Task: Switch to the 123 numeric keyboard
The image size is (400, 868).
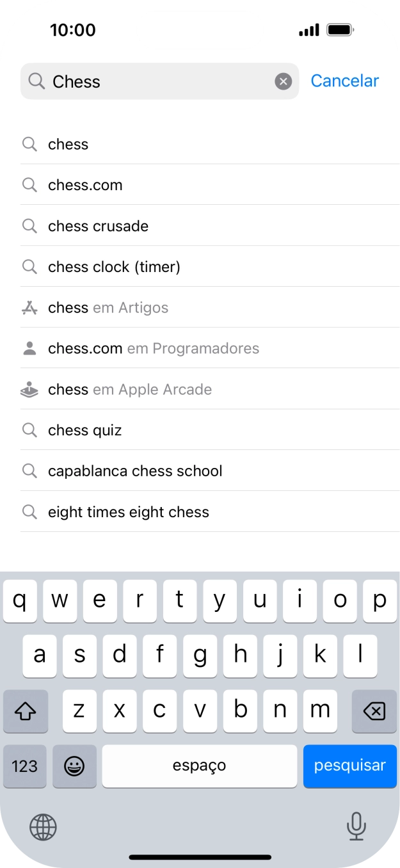Action: click(25, 766)
